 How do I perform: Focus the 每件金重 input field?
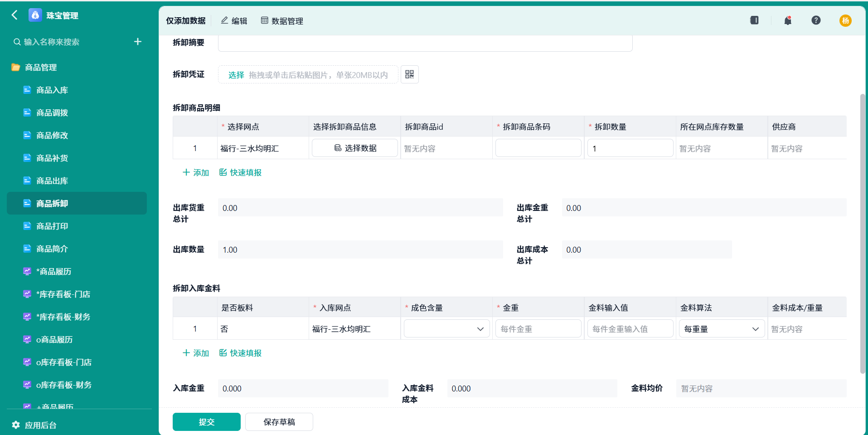point(538,329)
